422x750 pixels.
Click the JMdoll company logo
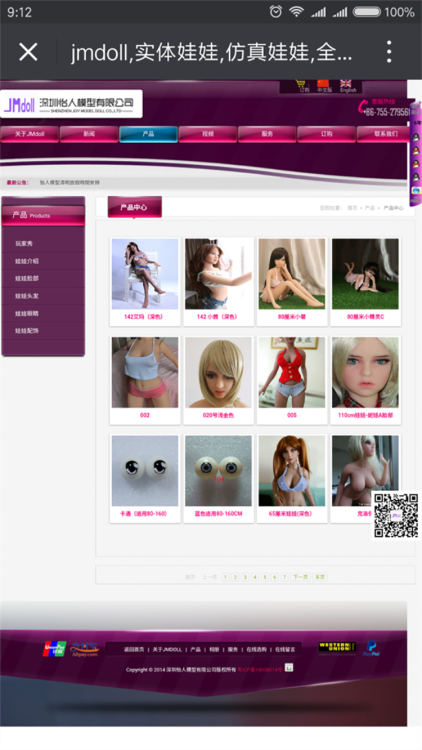pyautogui.click(x=71, y=104)
